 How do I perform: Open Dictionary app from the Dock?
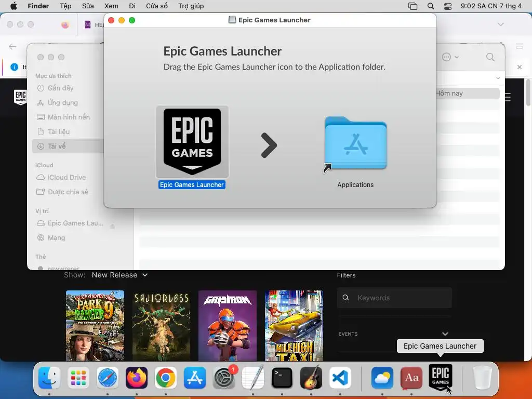click(x=411, y=378)
